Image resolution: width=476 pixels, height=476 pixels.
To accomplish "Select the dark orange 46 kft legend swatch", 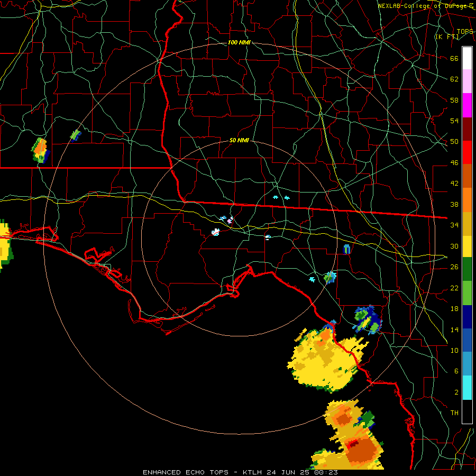I will (x=467, y=176).
